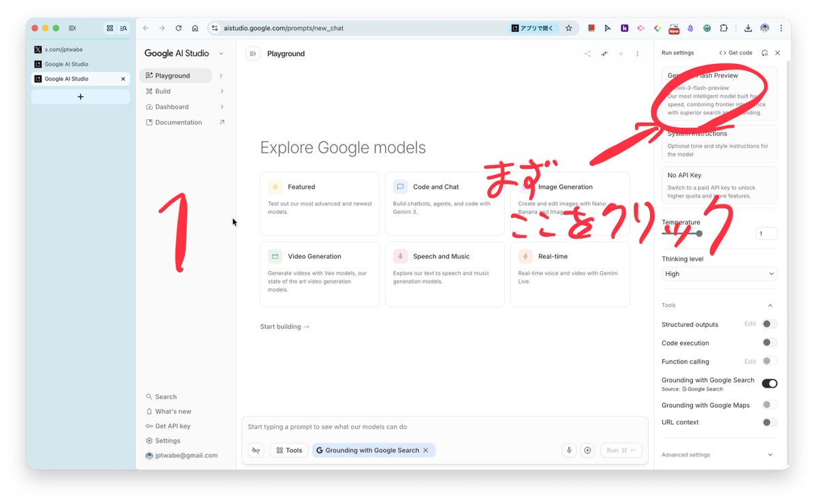Collapse the vertical tab sidebar icon
Image resolution: width=817 pixels, height=504 pixels.
(72, 28)
